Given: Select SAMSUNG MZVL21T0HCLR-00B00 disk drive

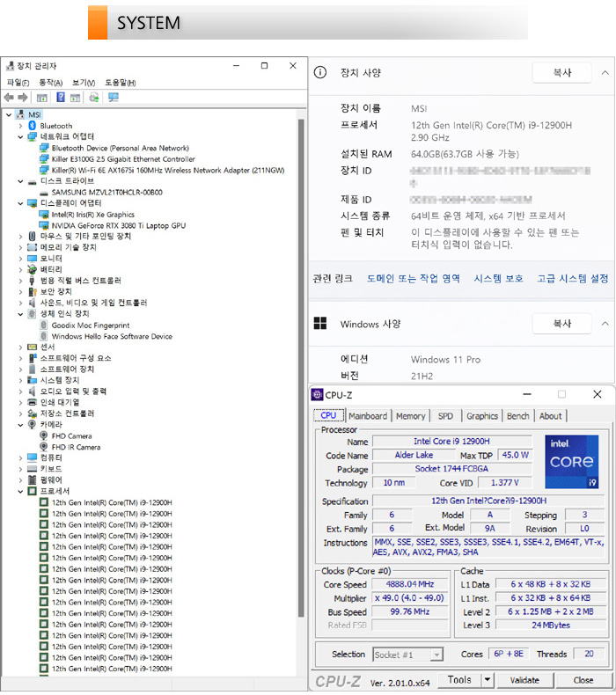Looking at the screenshot, I should tap(106, 193).
